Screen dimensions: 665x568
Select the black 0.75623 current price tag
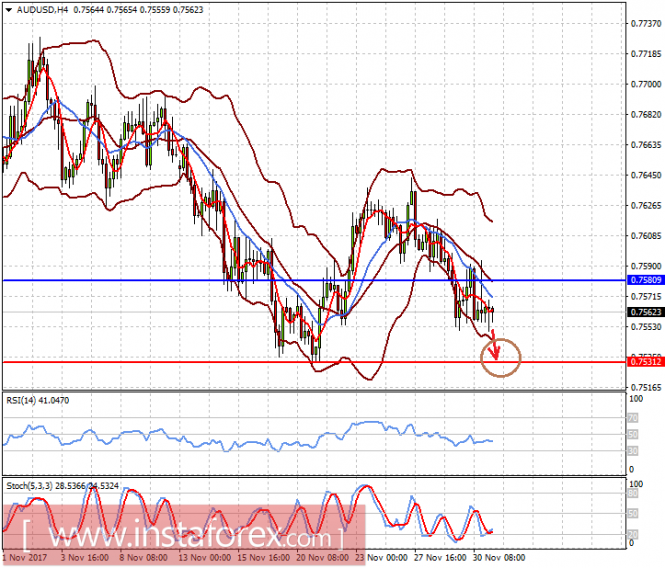pos(646,312)
